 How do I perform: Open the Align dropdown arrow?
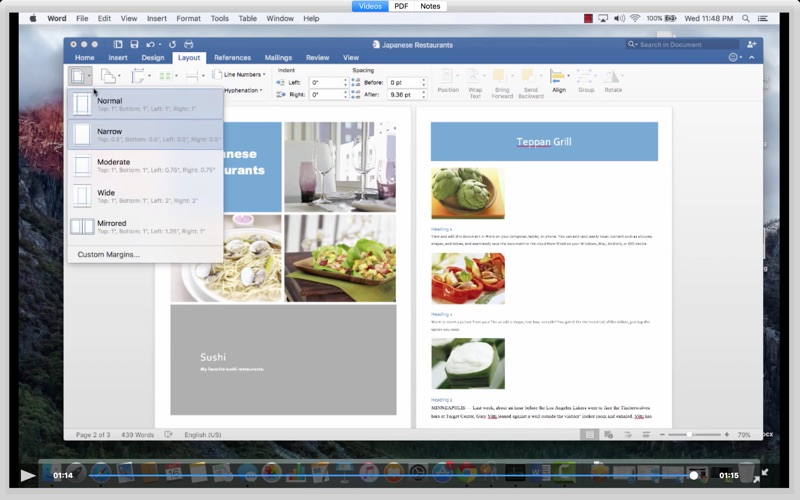click(568, 76)
